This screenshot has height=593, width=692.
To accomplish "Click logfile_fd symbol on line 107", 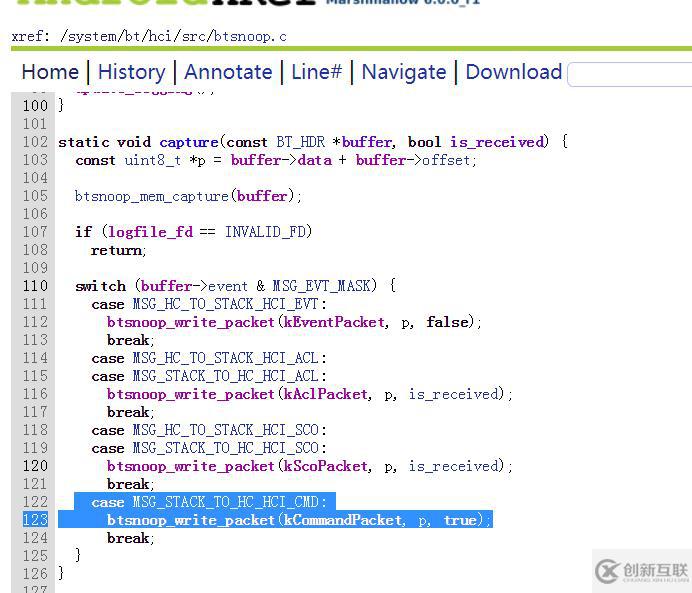I will [150, 232].
